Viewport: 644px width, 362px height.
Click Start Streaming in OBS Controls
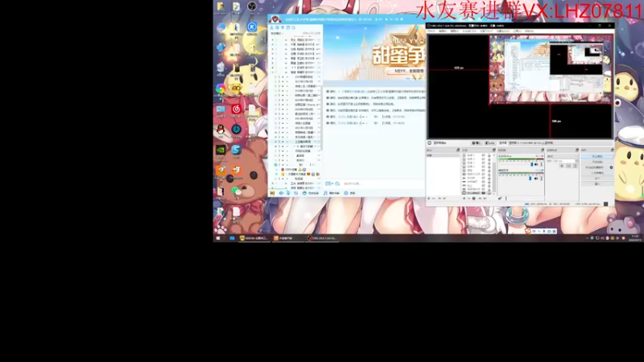point(597,156)
